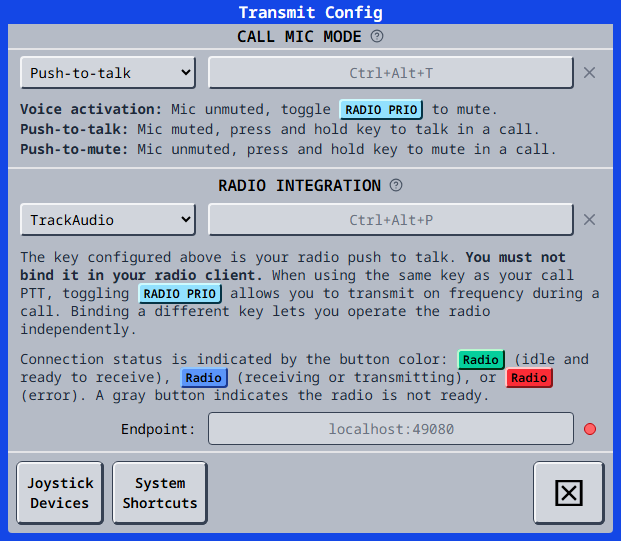621x541 pixels.
Task: Click the blue Radio sample button
Action: 204,377
